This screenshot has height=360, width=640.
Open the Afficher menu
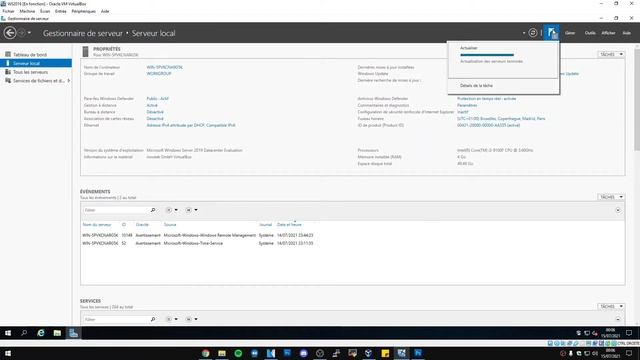point(608,33)
